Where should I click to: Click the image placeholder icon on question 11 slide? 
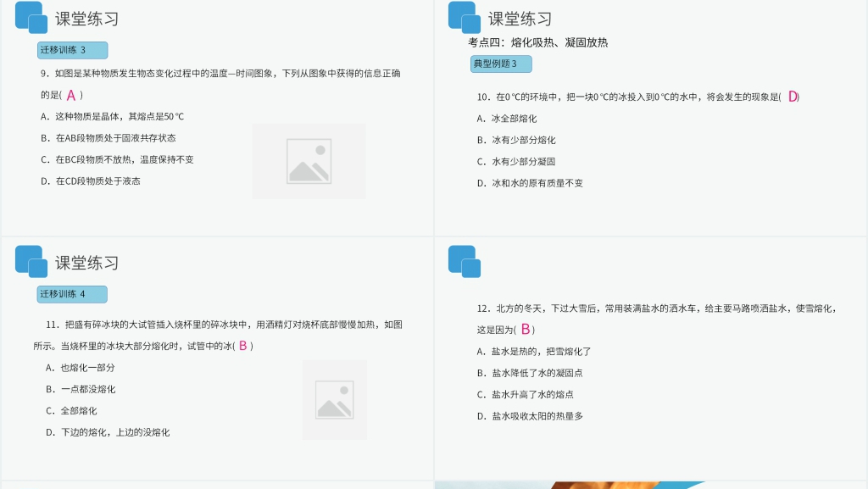(x=334, y=399)
